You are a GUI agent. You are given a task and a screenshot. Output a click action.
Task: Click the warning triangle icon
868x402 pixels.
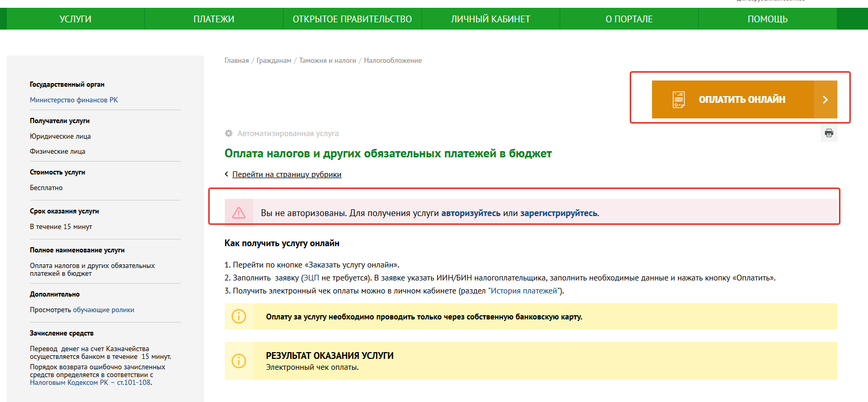tap(239, 212)
